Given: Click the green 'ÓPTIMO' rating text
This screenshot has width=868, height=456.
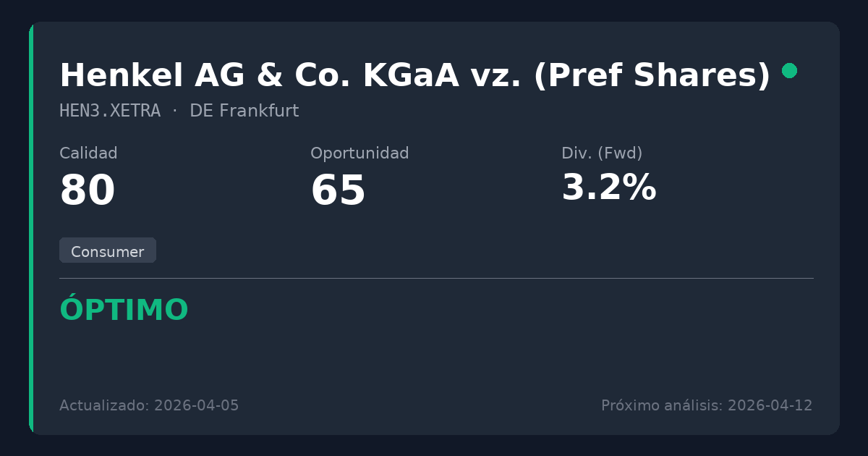Looking at the screenshot, I should tap(124, 311).
